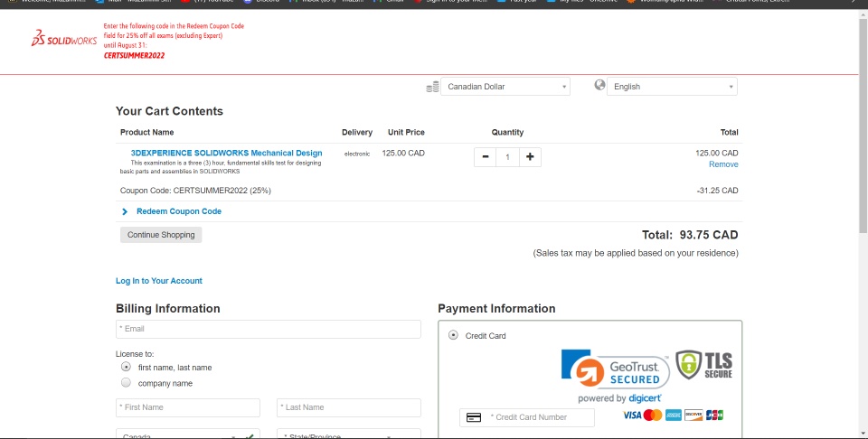Image resolution: width=868 pixels, height=439 pixels.
Task: Decrease quantity with minus button
Action: (486, 157)
